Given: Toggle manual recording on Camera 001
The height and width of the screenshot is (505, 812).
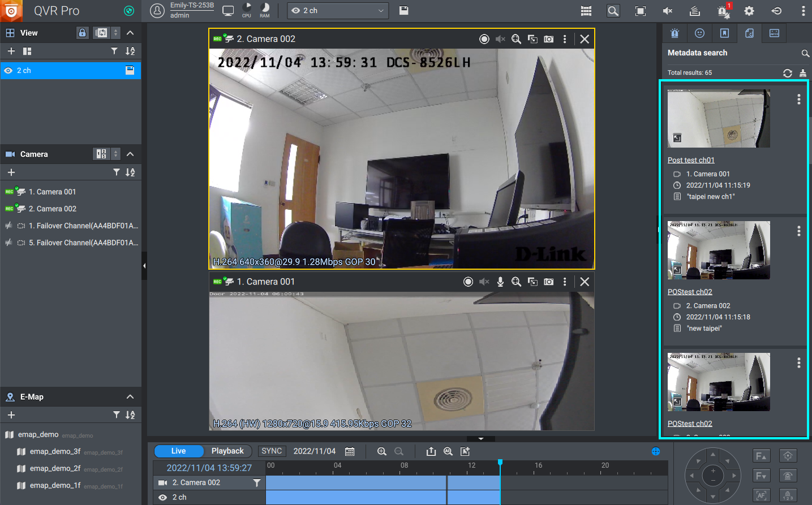Looking at the screenshot, I should pos(468,282).
